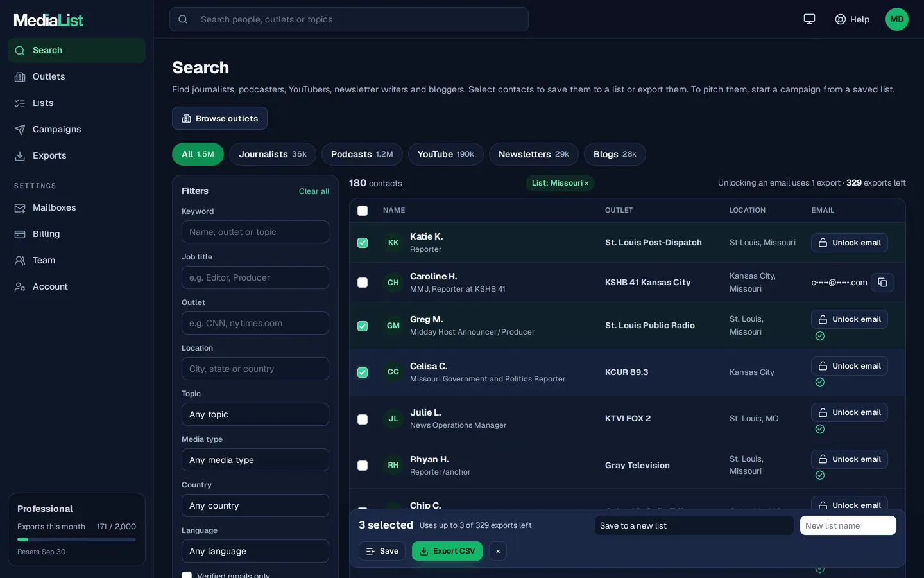The image size is (924, 578).
Task: Open the Country dropdown
Action: pos(255,505)
